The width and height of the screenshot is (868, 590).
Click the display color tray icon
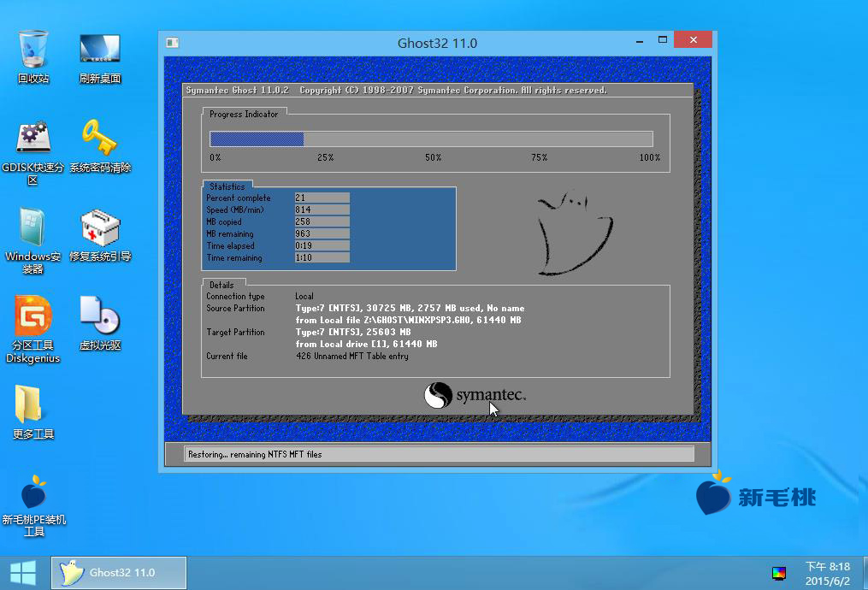(779, 574)
